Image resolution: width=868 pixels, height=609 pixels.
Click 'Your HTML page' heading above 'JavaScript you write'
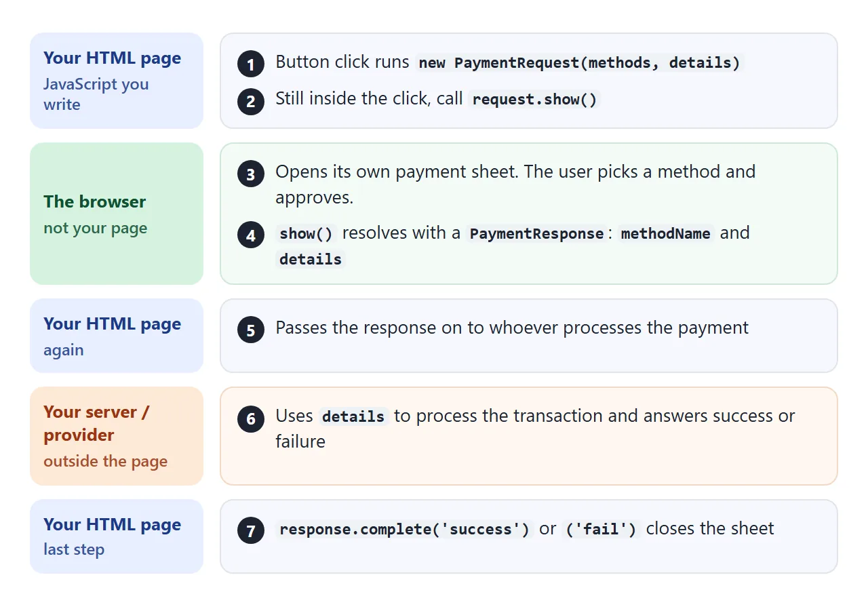(113, 58)
